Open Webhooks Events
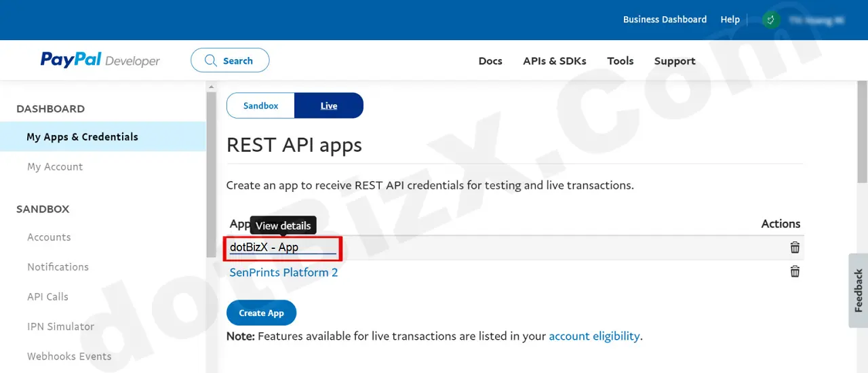Screen dimensions: 868x373 pyautogui.click(x=69, y=357)
